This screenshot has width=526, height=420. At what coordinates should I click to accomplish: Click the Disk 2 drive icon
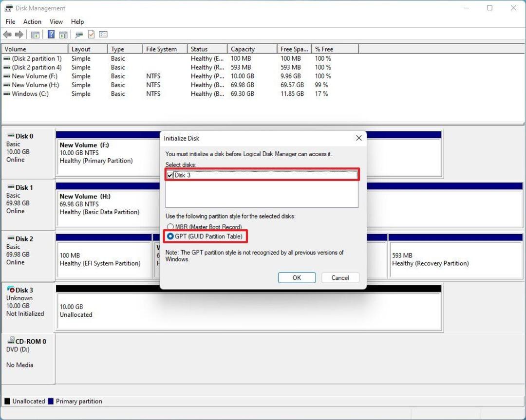pos(11,238)
